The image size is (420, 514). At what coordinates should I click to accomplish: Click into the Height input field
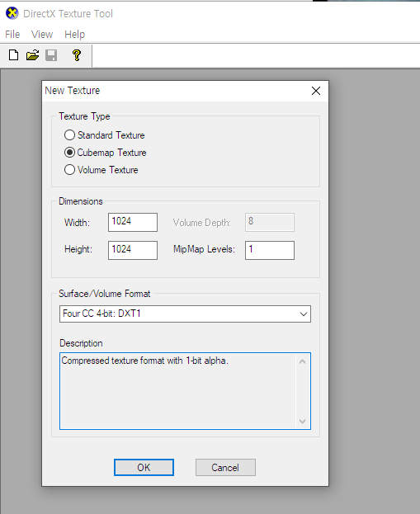[133, 250]
